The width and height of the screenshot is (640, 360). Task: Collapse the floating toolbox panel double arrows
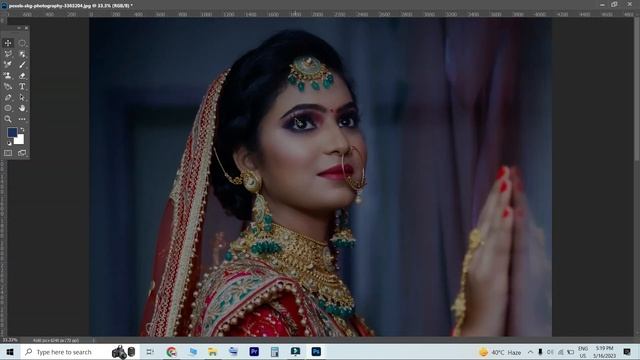[18, 28]
